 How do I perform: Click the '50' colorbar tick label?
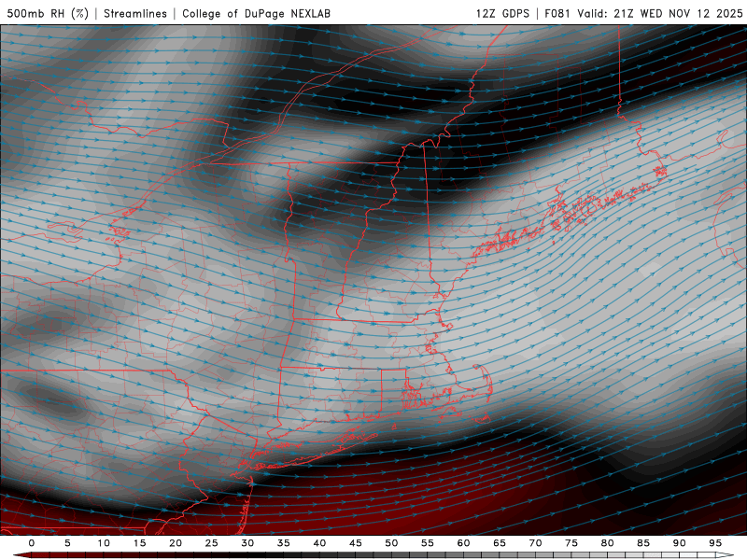tap(391, 543)
